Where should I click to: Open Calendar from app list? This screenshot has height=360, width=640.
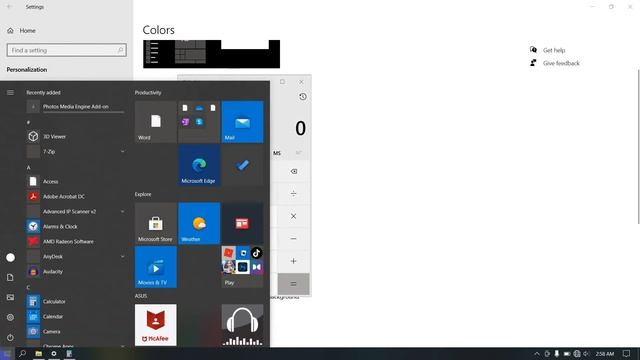click(x=76, y=316)
